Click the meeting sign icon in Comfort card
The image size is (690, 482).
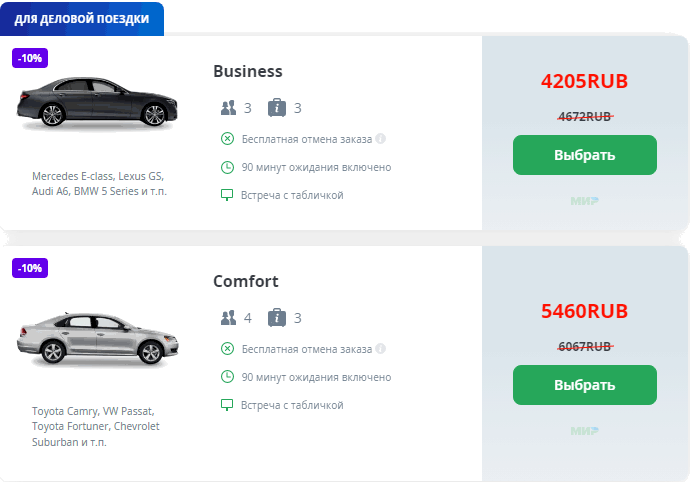[227, 405]
